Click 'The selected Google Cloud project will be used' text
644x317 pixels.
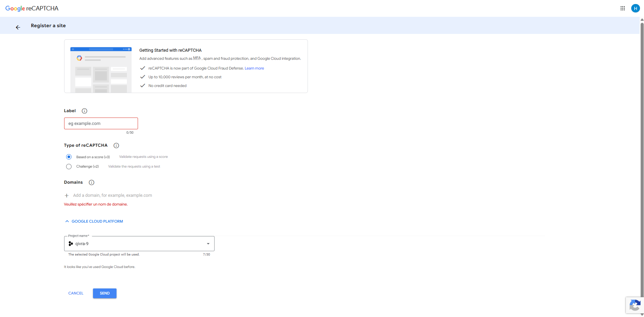(x=104, y=255)
